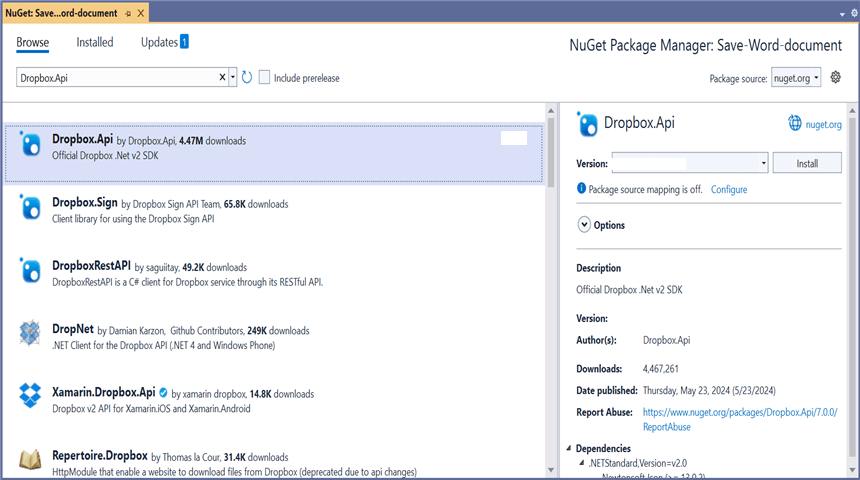Close the NuGet Save-Word-document tab
Screen dimensions: 860x480
(x=141, y=14)
